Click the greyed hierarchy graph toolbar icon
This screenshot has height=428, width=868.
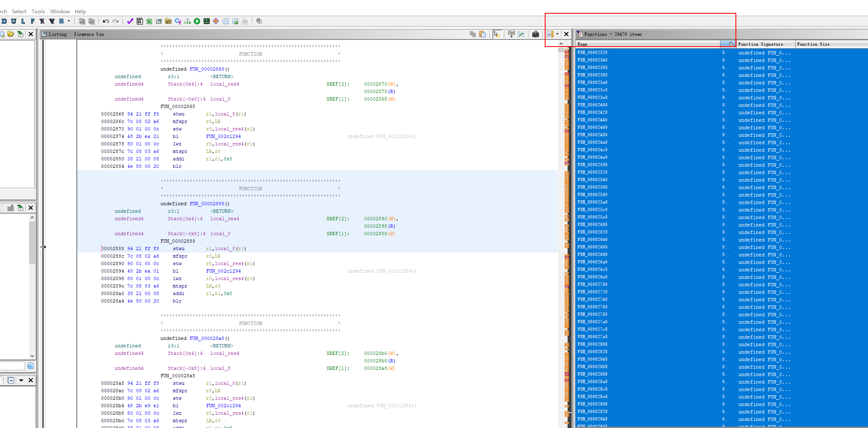[x=245, y=21]
